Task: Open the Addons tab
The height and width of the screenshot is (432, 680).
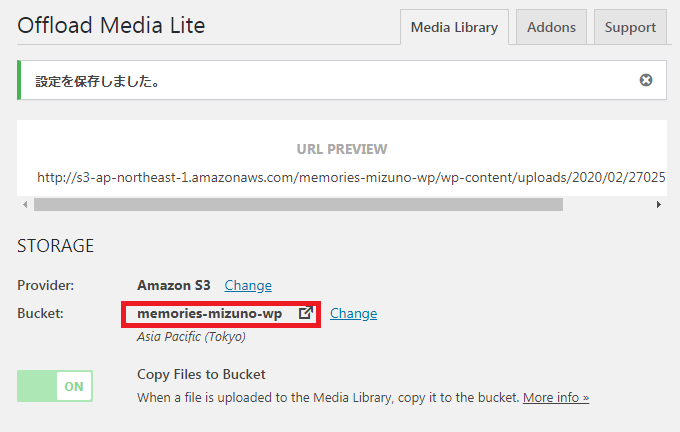Action: (x=551, y=27)
